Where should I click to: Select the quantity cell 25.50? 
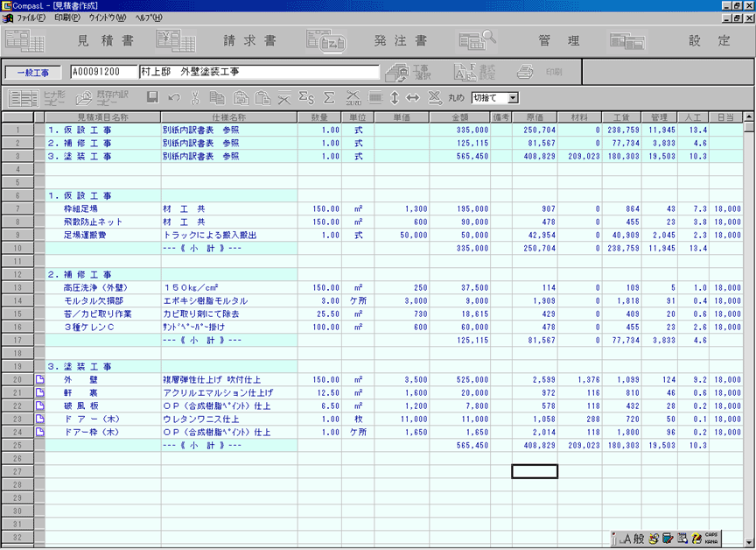319,314
